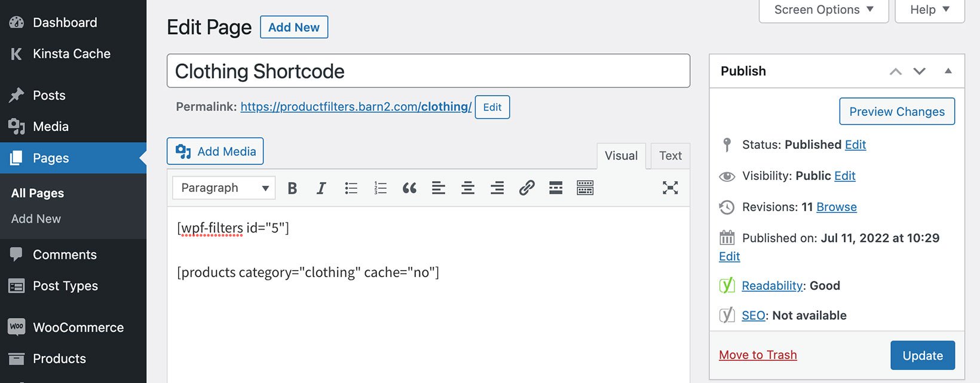Select the Visual editor tab
The image size is (980, 383).
[620, 155]
